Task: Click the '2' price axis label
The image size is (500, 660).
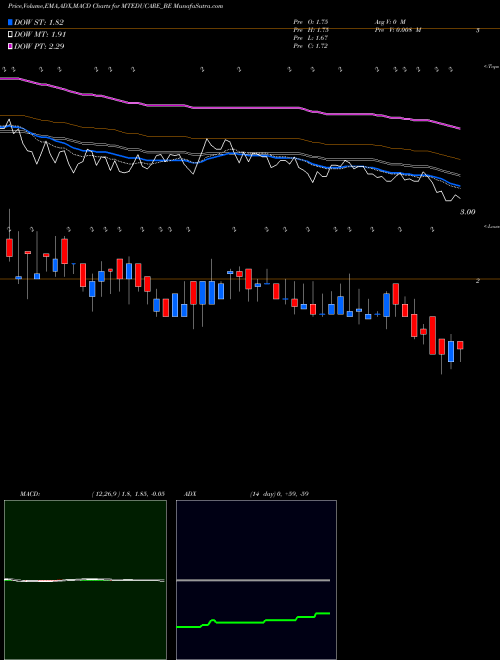Action: (x=477, y=280)
